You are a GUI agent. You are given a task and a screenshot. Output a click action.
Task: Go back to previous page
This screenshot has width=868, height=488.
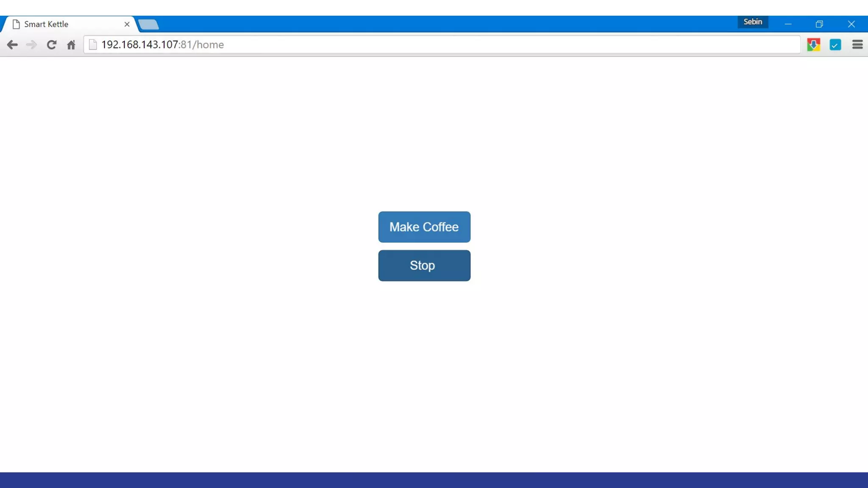coord(12,45)
